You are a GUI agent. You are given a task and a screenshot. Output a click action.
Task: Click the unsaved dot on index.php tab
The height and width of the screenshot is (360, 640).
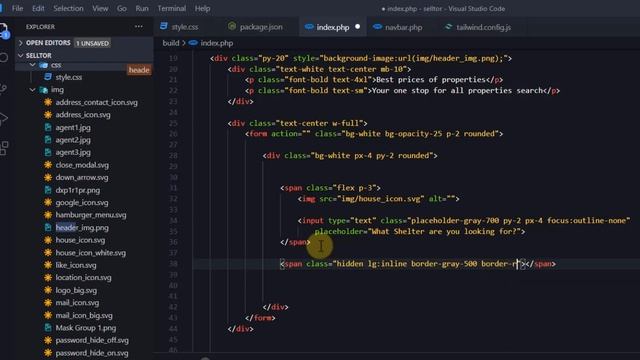[x=358, y=27]
